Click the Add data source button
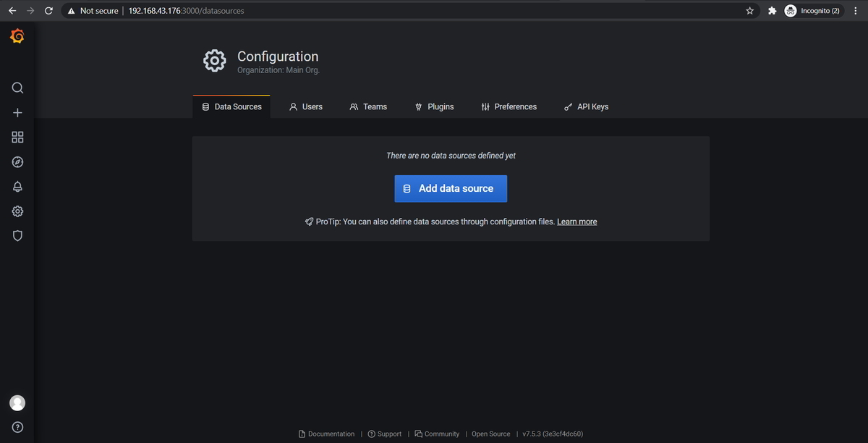 click(450, 188)
